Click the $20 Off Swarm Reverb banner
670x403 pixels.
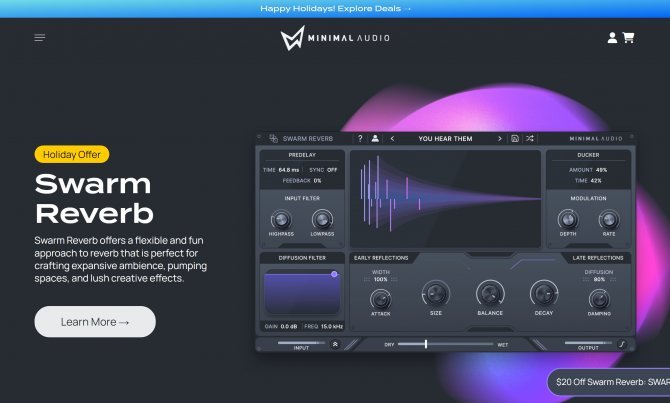(609, 382)
